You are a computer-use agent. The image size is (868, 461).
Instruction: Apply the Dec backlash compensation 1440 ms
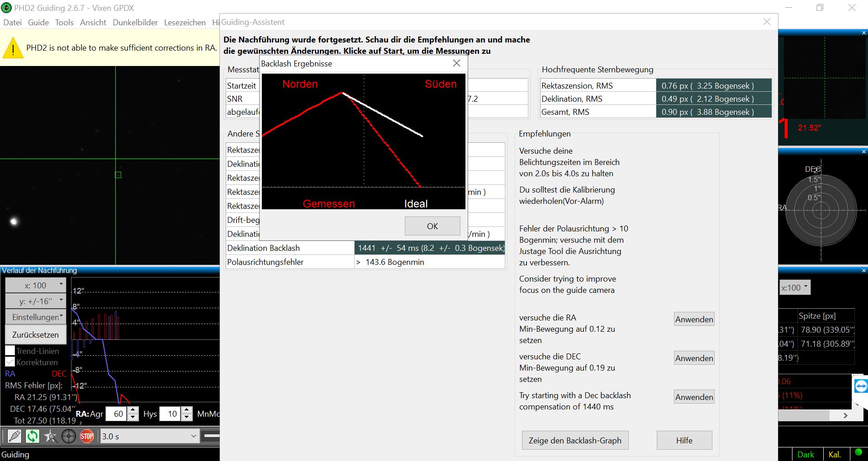[694, 397]
